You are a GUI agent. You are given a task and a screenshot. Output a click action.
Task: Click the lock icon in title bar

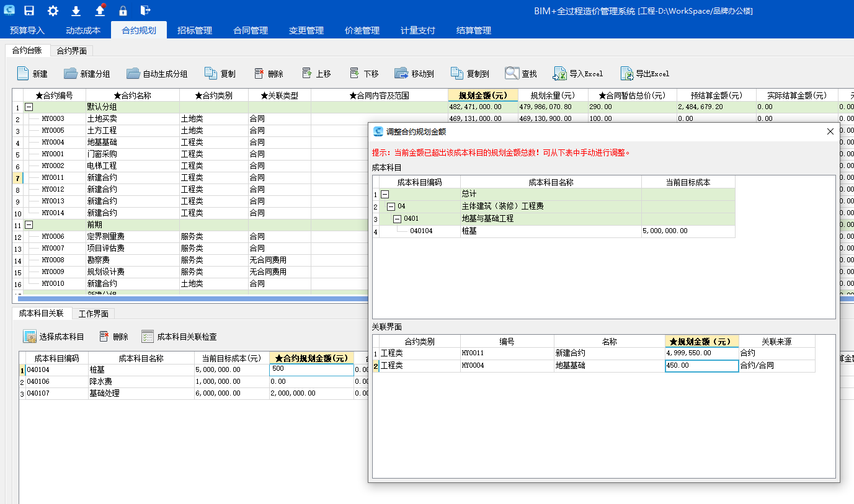(123, 11)
